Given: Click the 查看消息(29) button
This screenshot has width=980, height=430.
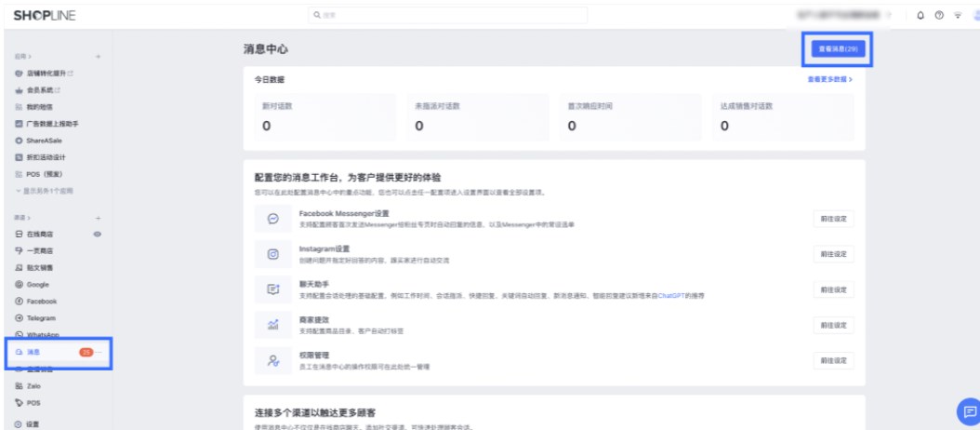Looking at the screenshot, I should [x=836, y=47].
